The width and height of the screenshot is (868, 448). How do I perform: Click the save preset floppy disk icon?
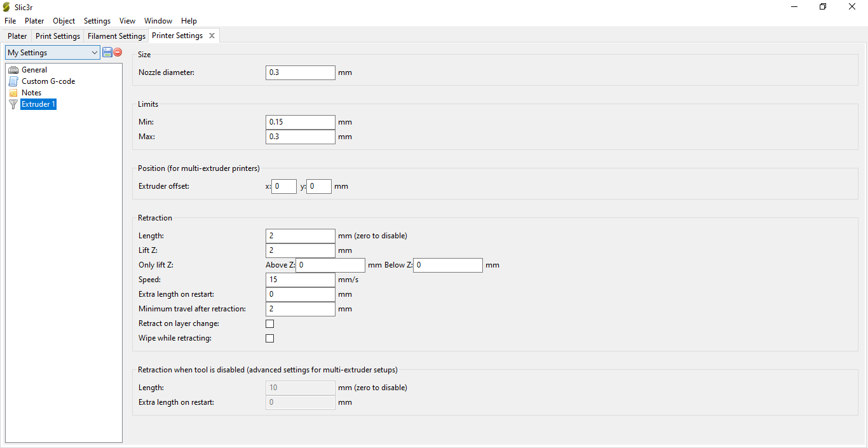click(x=107, y=52)
